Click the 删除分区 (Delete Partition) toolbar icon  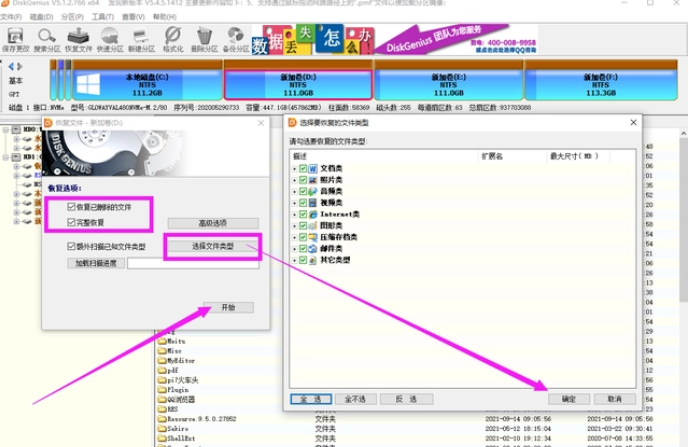tap(204, 39)
